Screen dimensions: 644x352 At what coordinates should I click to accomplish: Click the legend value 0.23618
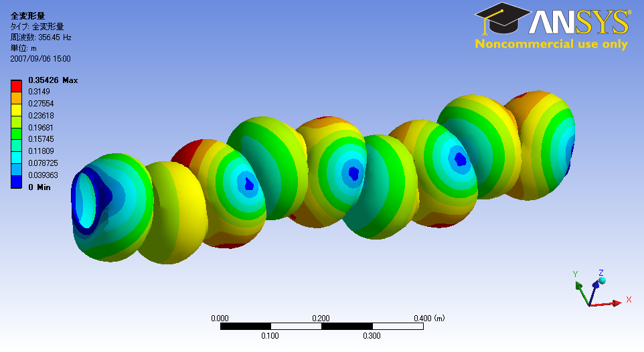pos(41,115)
